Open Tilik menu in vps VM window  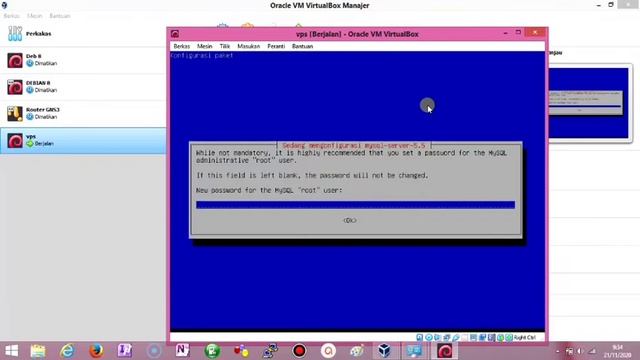tap(225, 46)
